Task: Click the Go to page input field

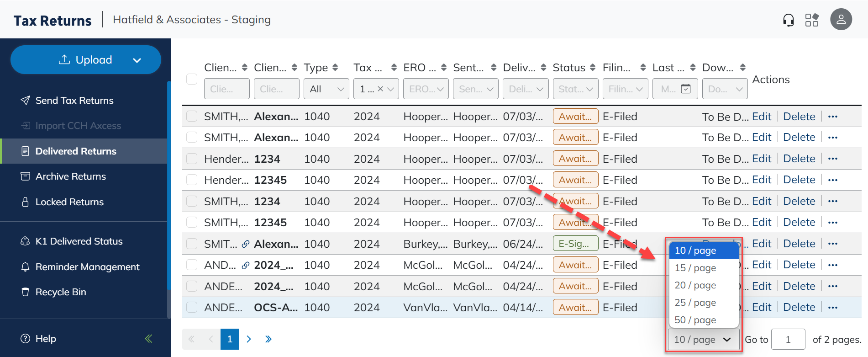Action: tap(788, 340)
